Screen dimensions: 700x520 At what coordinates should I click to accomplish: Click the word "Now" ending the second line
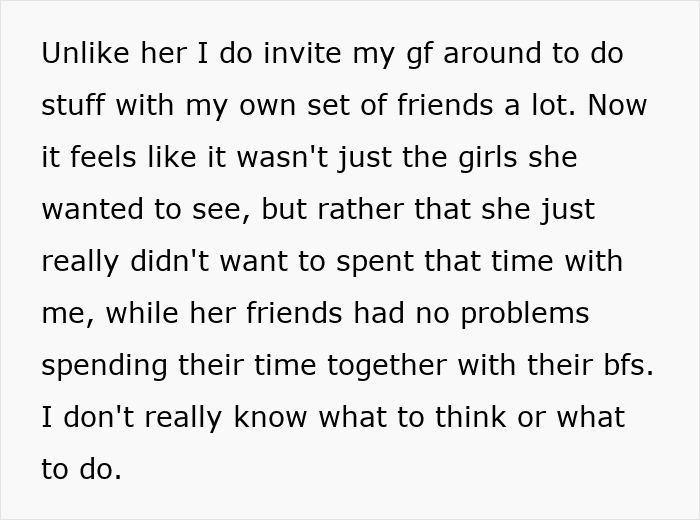(x=617, y=105)
